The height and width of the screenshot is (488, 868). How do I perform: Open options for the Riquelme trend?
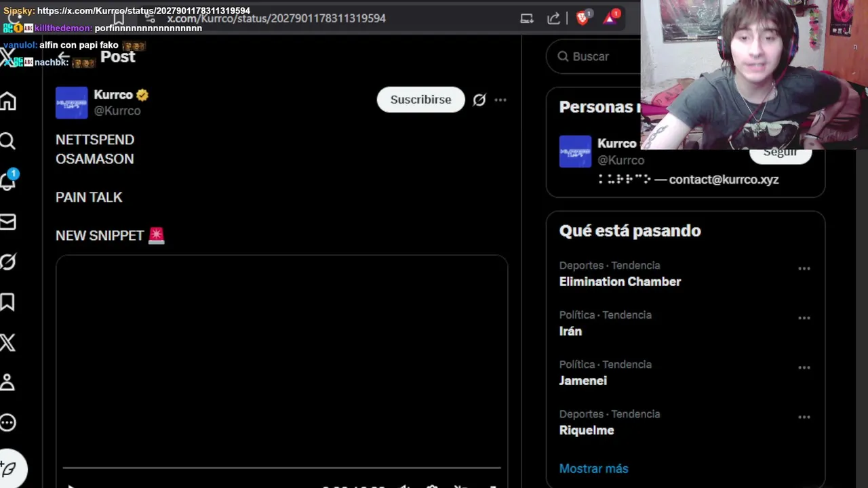click(804, 417)
